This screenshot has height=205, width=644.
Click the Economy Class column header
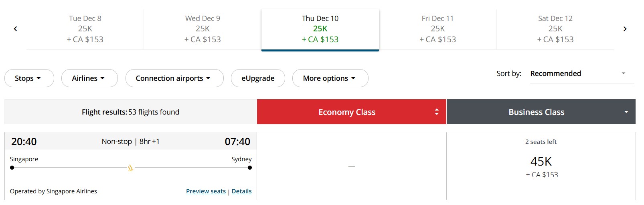click(x=347, y=112)
